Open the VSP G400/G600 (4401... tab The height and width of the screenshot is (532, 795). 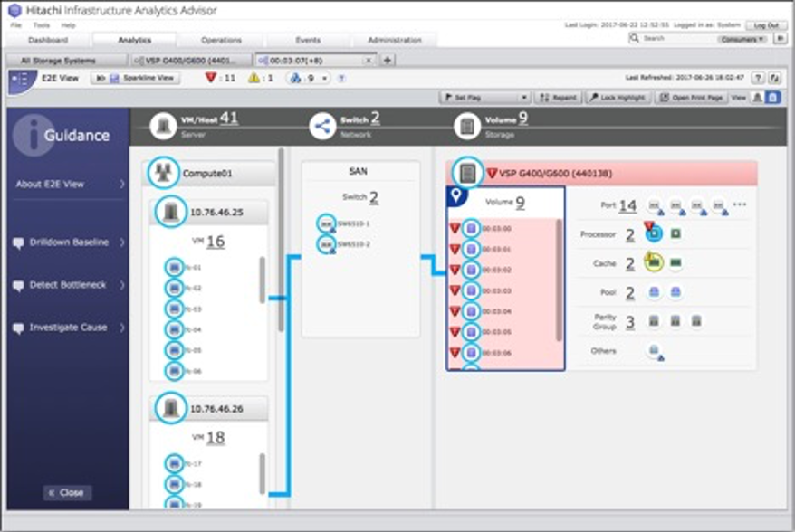point(191,61)
